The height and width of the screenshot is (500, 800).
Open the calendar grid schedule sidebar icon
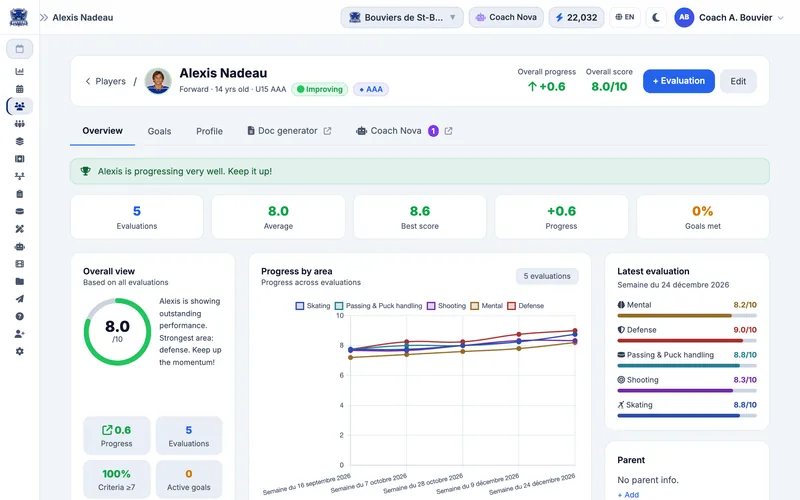pyautogui.click(x=19, y=89)
